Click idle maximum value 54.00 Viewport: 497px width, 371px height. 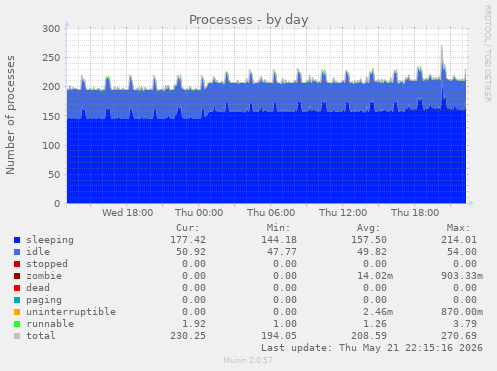point(462,252)
